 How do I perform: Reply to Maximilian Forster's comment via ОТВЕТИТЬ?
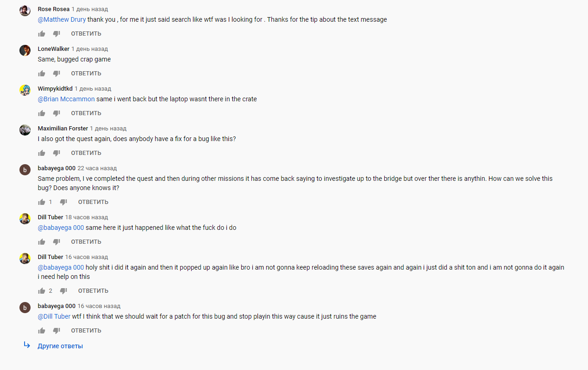(86, 153)
